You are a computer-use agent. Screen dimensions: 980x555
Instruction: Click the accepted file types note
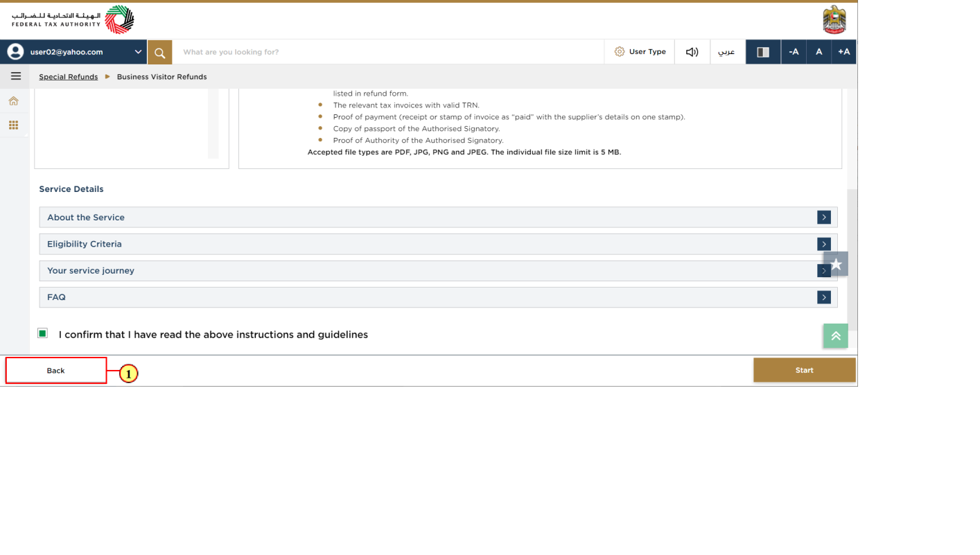[464, 152]
